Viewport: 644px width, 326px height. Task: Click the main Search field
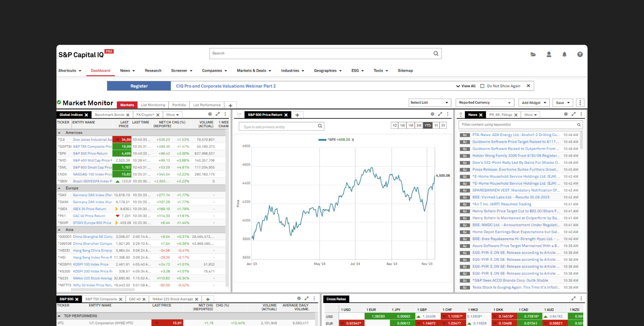pos(325,54)
